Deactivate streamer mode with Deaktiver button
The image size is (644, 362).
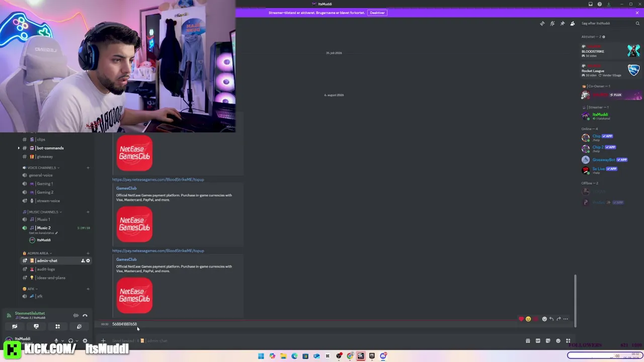click(377, 13)
